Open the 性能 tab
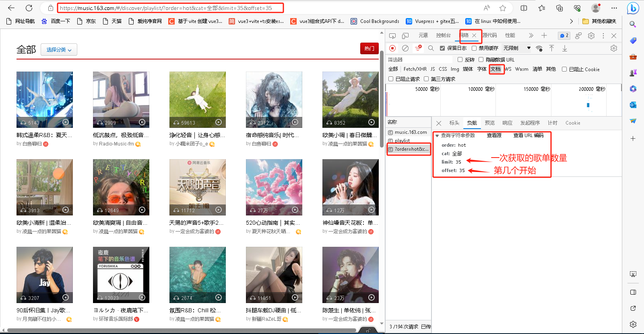Viewport: 644px width, 334px height. pyautogui.click(x=510, y=35)
